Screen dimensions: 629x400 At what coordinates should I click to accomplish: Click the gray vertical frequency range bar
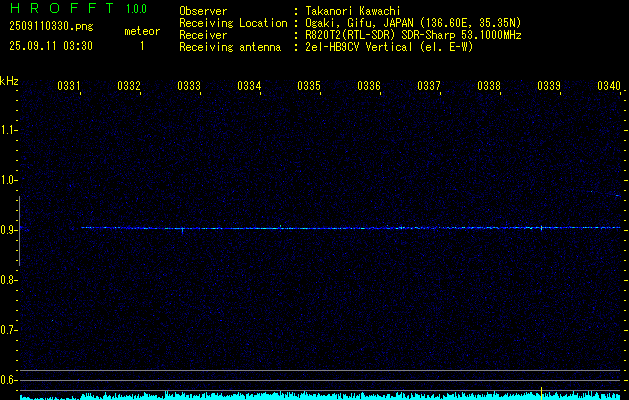[19, 231]
